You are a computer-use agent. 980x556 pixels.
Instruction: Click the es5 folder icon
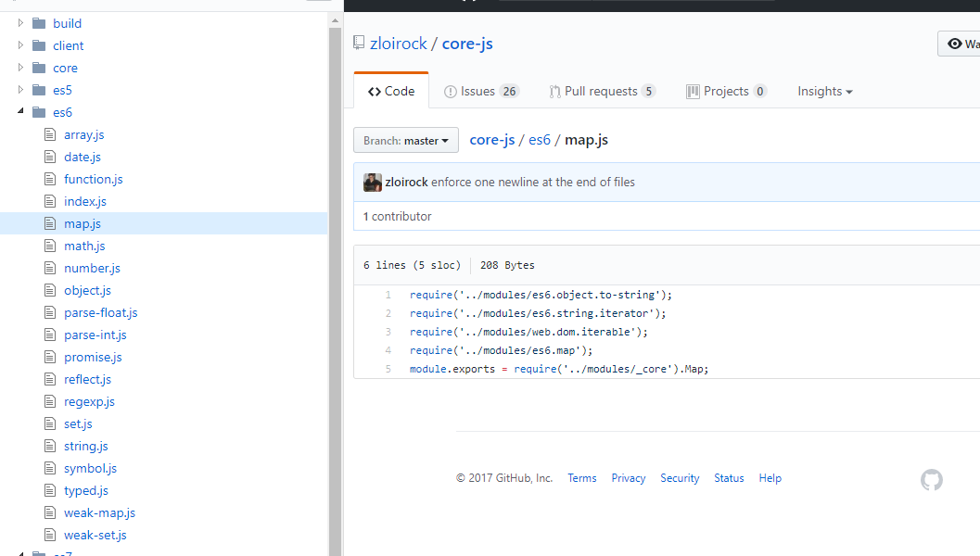pyautogui.click(x=39, y=90)
